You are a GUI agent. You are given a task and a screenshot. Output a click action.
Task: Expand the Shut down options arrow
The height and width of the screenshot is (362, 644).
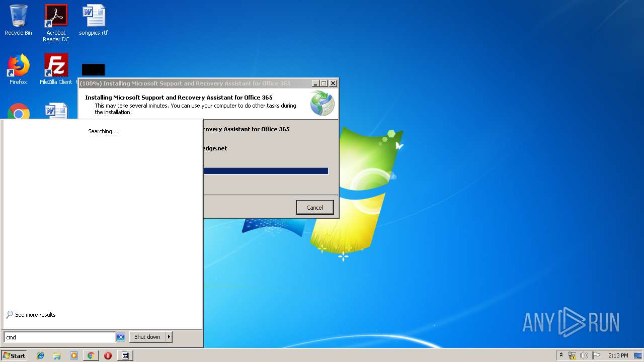pyautogui.click(x=169, y=337)
